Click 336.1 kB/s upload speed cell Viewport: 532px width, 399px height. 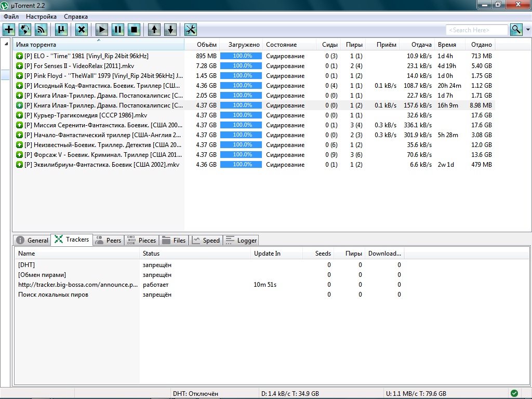pyautogui.click(x=418, y=125)
